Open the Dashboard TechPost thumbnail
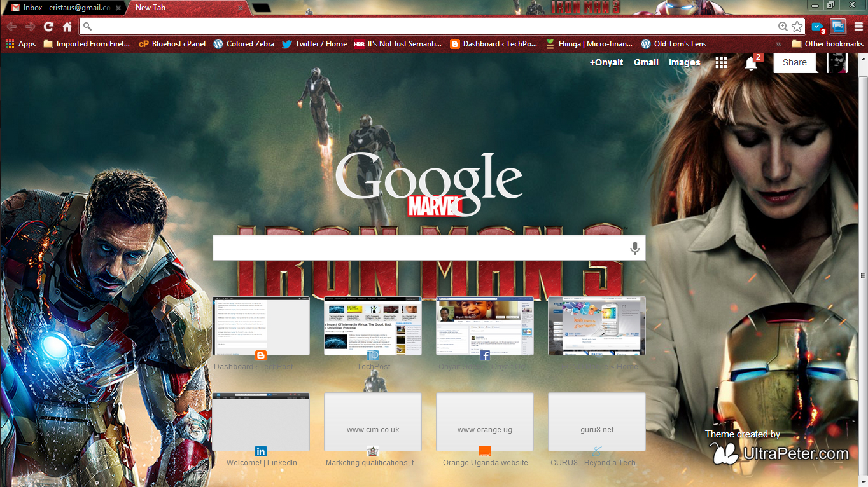The image size is (868, 487). pos(261,326)
